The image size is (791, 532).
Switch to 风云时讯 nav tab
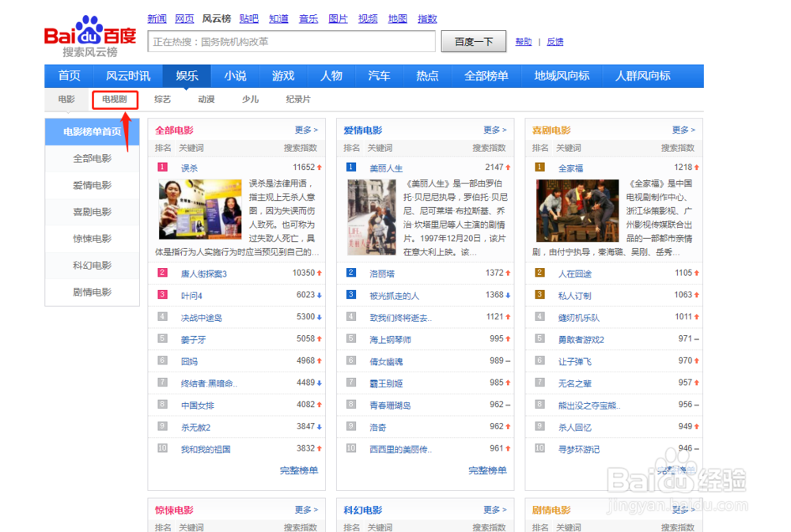click(128, 76)
